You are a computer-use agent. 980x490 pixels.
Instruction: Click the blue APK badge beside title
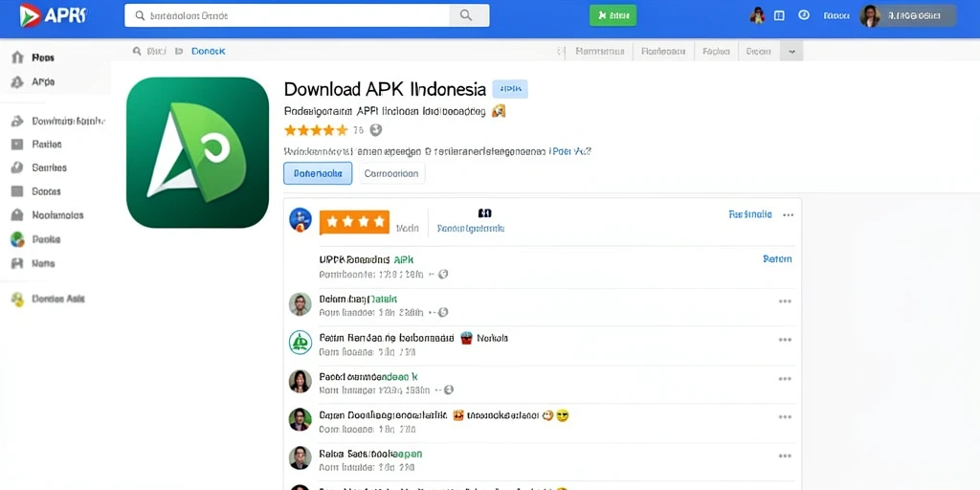tap(510, 89)
